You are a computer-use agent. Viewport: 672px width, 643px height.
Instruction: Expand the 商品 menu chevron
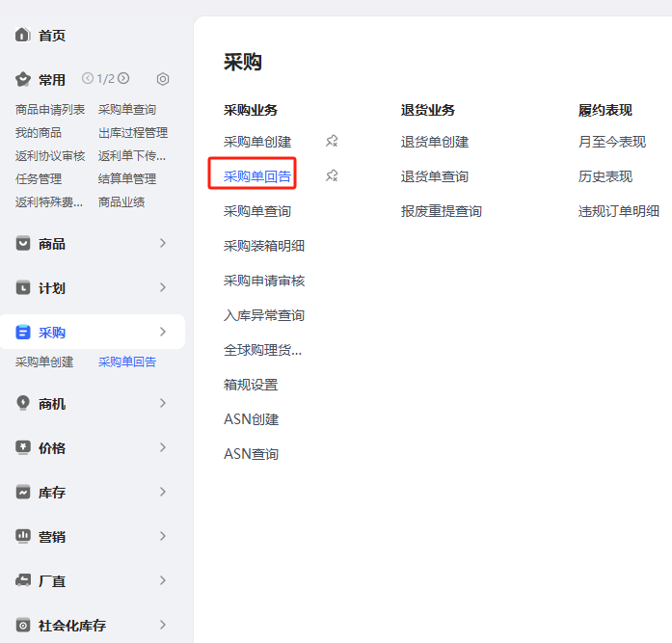coord(163,244)
